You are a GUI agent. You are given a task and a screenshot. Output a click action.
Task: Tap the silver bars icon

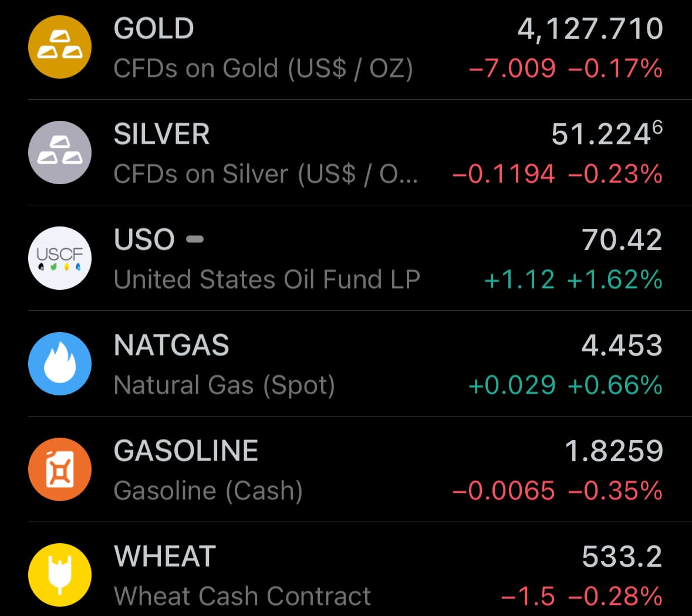tap(60, 153)
